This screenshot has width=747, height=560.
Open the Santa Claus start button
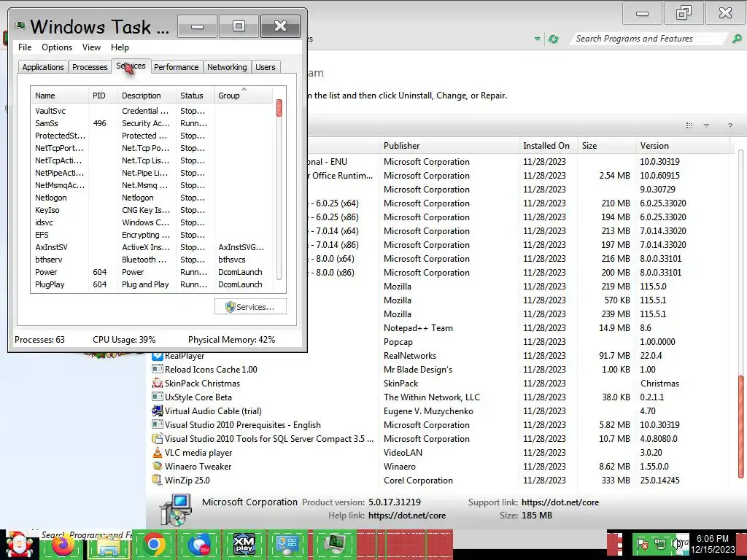(19, 545)
